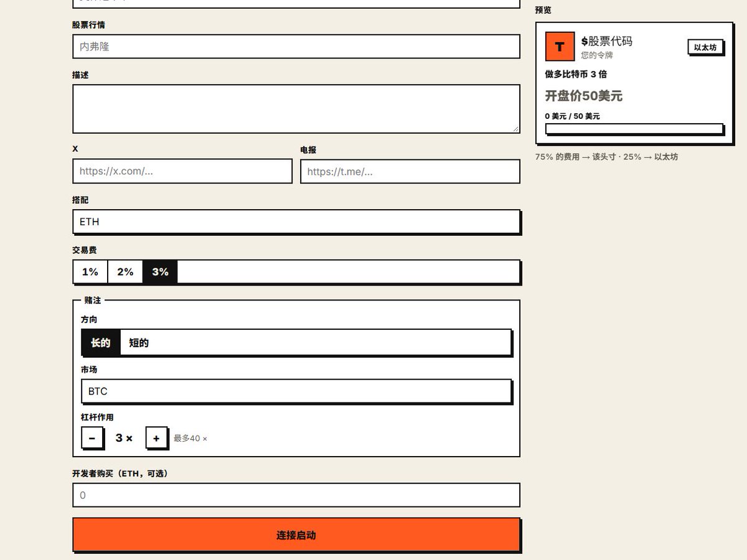Select the 1% trading fee option

(x=90, y=272)
